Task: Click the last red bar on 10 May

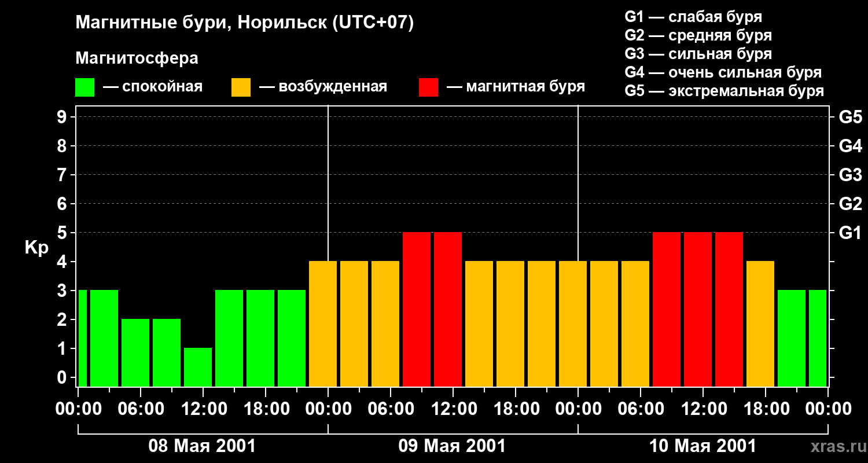Action: click(x=729, y=309)
